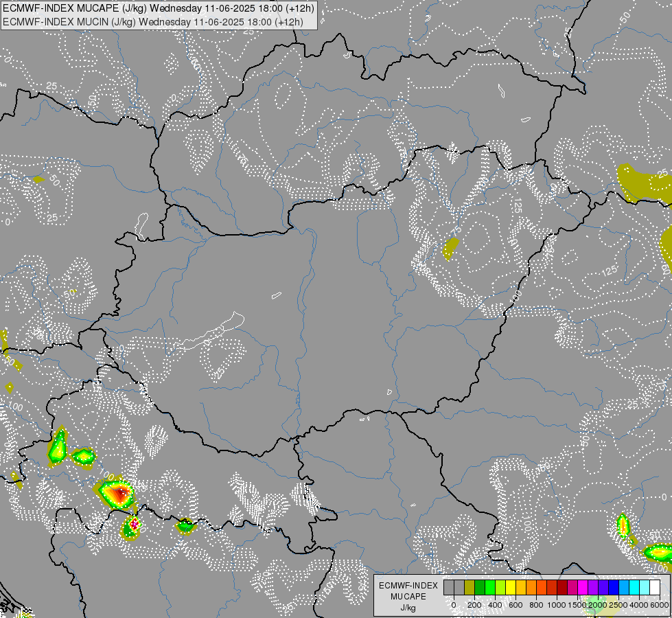Click the J/kg unit label in legend
Image resolution: width=672 pixels, height=618 pixels.
(408, 608)
